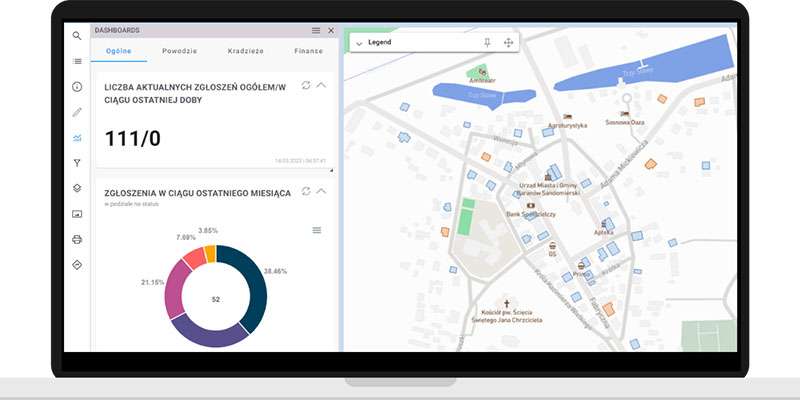Image resolution: width=800 pixels, height=400 pixels.
Task: Open the donut chart hamburger menu
Action: click(317, 230)
